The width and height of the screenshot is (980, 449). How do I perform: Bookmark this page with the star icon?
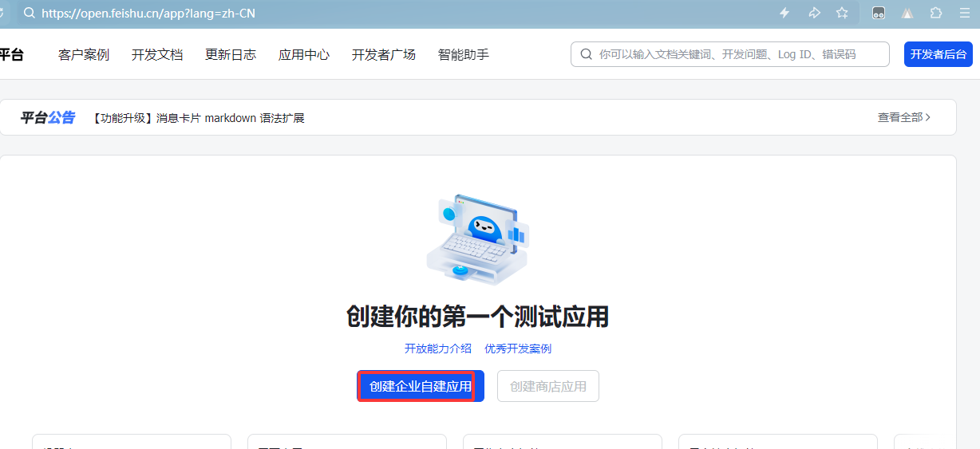842,13
